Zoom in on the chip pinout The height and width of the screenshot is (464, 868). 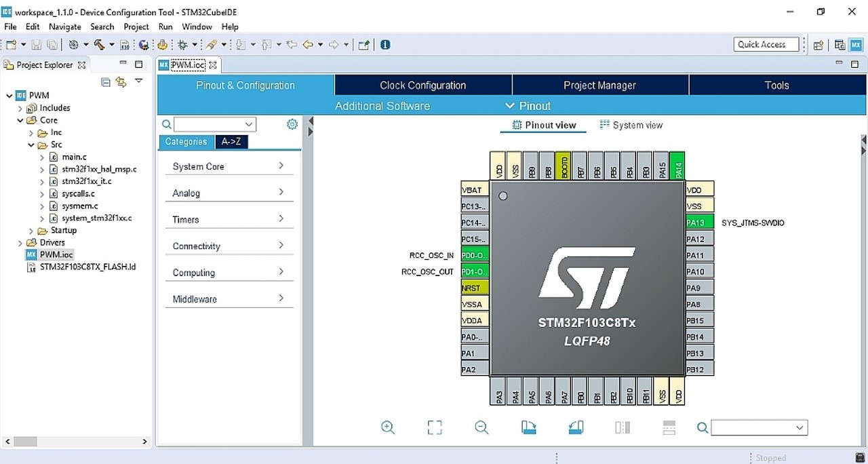click(388, 427)
